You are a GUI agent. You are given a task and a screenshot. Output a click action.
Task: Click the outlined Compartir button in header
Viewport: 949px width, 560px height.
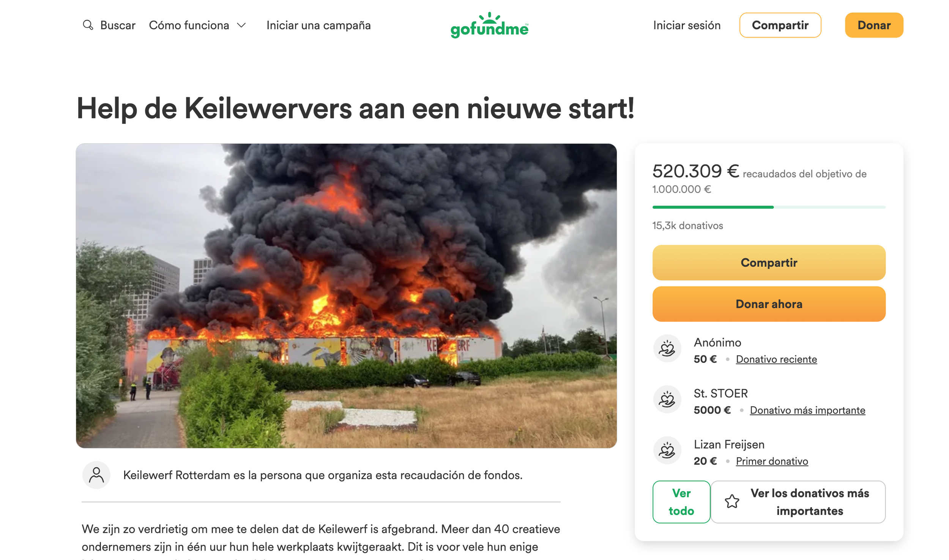(x=780, y=25)
